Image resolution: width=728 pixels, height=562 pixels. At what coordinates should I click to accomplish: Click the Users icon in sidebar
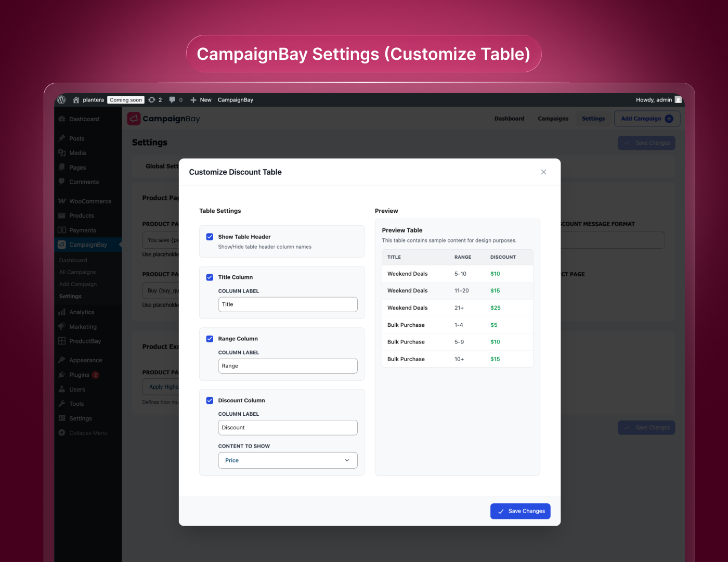pyautogui.click(x=62, y=390)
